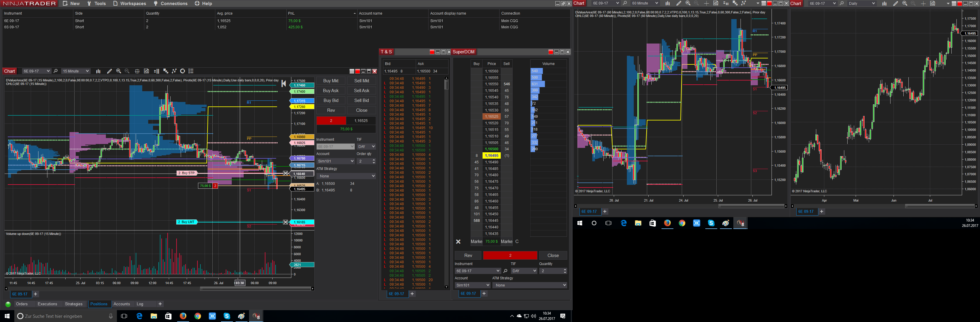Toggle red link button in 15 Minute chart
This screenshot has width=980, height=322.
[357, 71]
